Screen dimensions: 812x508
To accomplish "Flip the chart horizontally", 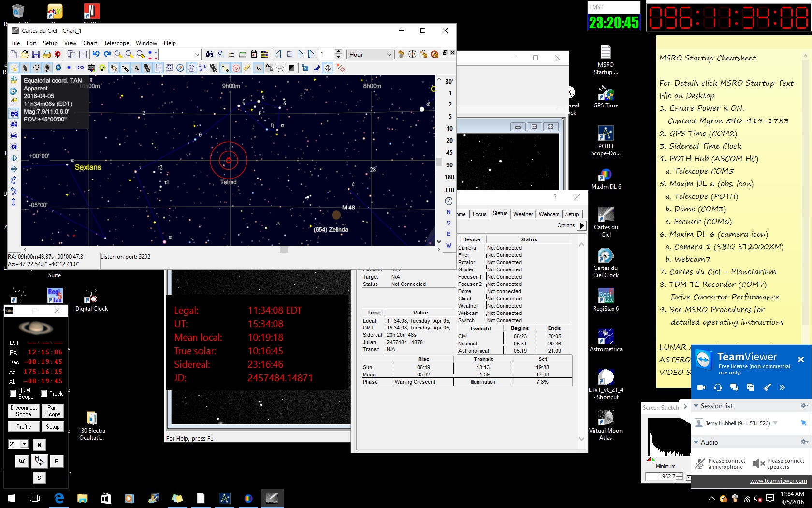I will [x=14, y=158].
